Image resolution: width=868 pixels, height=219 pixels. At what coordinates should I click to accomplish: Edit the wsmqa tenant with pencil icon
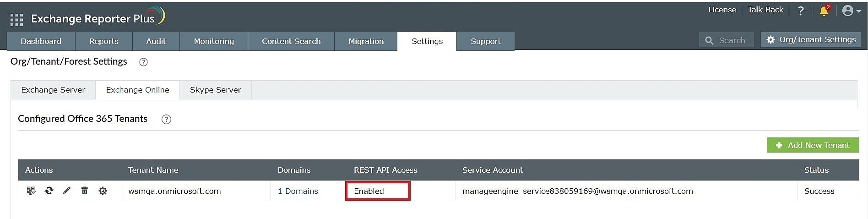pos(67,191)
